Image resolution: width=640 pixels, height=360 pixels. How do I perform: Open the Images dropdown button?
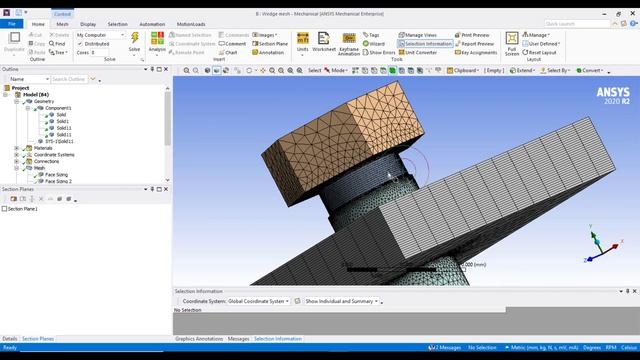[x=265, y=35]
